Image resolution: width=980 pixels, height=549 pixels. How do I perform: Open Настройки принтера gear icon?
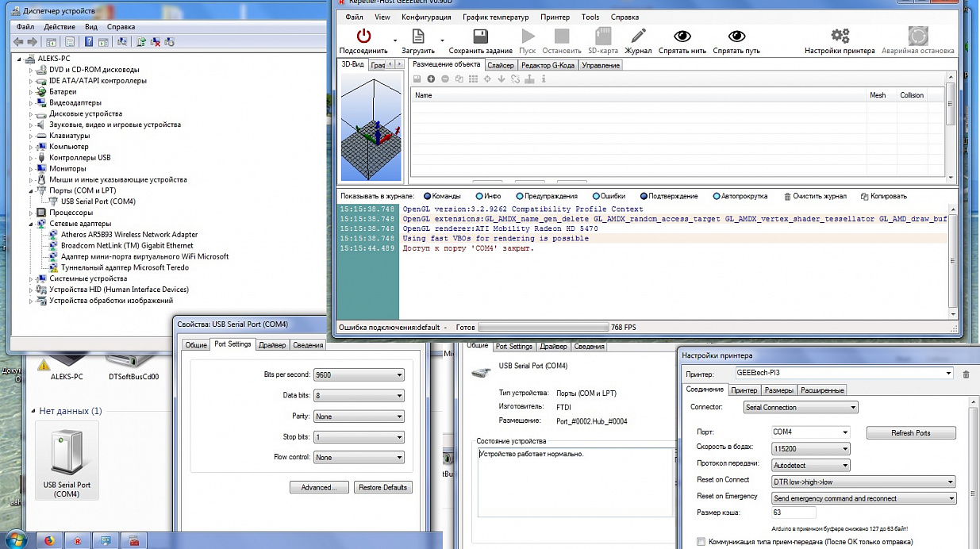(x=840, y=36)
